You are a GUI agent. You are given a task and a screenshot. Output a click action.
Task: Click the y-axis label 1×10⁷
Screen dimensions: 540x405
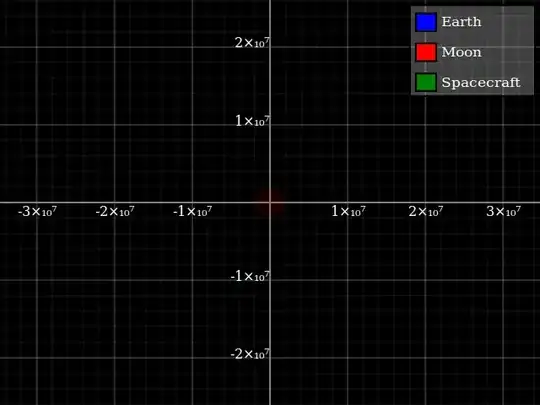(252, 121)
